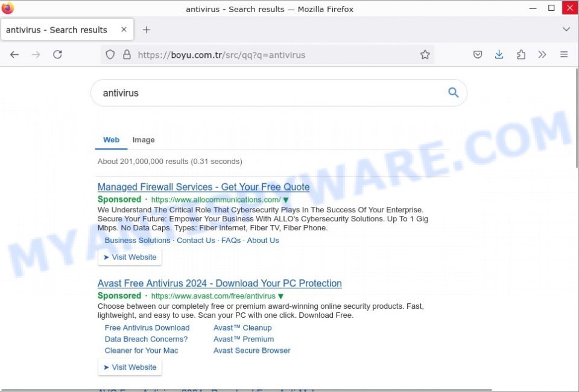Minimize the Firefox window
The image size is (579, 392).
(533, 8)
